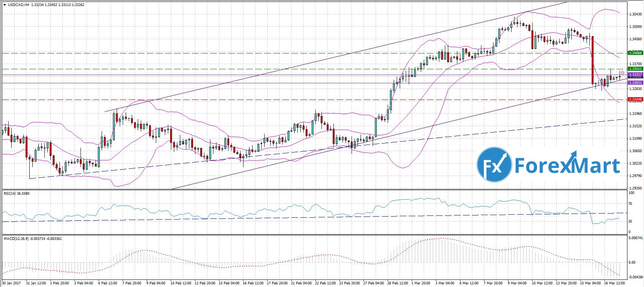Click the 3 Feb 04:00 time label
This screenshot has height=287, width=644.
(x=84, y=282)
